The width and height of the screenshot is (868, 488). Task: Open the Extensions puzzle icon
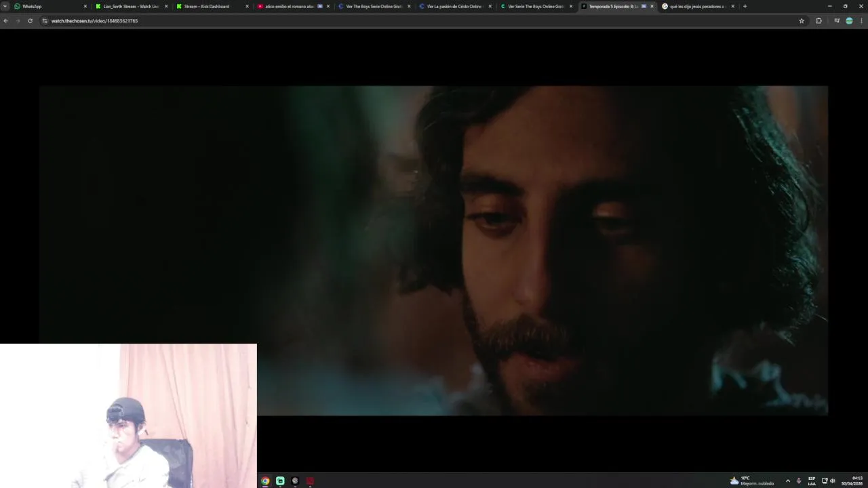818,21
